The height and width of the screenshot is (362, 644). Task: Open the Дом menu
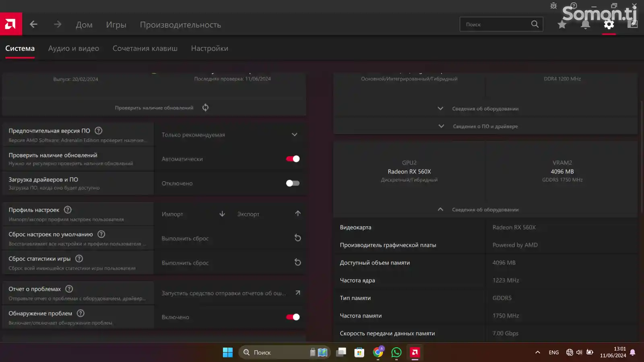(84, 25)
